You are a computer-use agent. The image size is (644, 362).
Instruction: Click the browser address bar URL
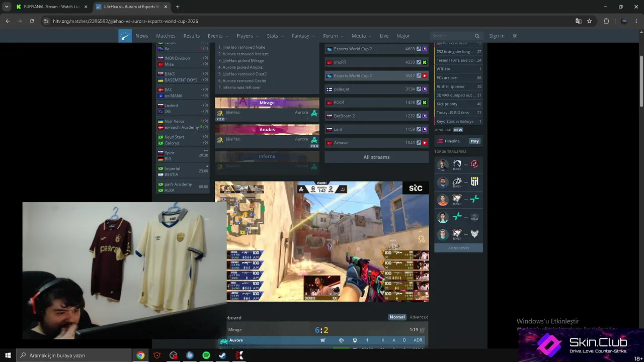[x=125, y=21]
